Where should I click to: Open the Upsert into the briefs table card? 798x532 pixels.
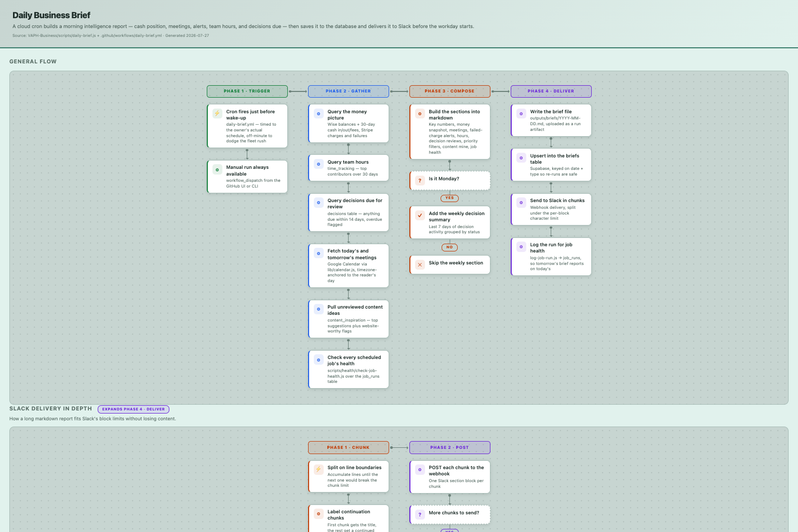click(551, 165)
